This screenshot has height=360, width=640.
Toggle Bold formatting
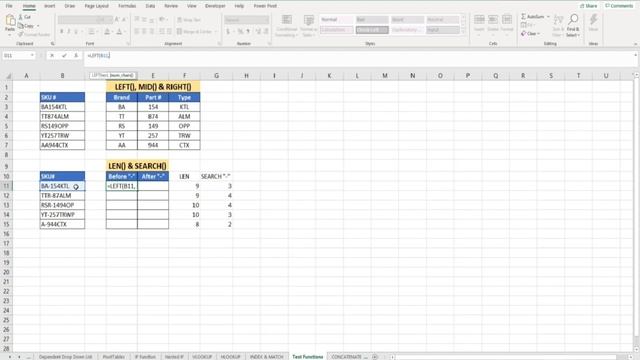coord(61,31)
